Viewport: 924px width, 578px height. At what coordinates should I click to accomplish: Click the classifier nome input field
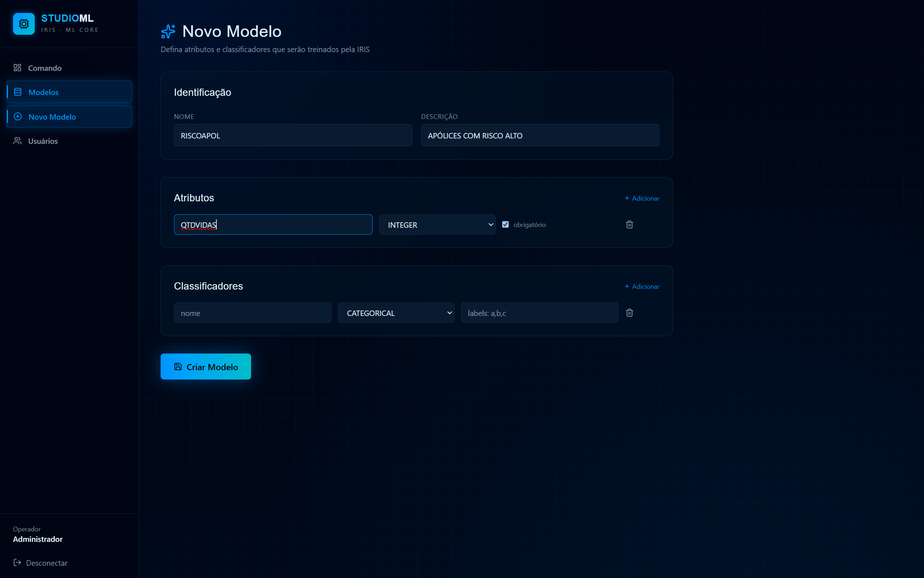click(253, 313)
